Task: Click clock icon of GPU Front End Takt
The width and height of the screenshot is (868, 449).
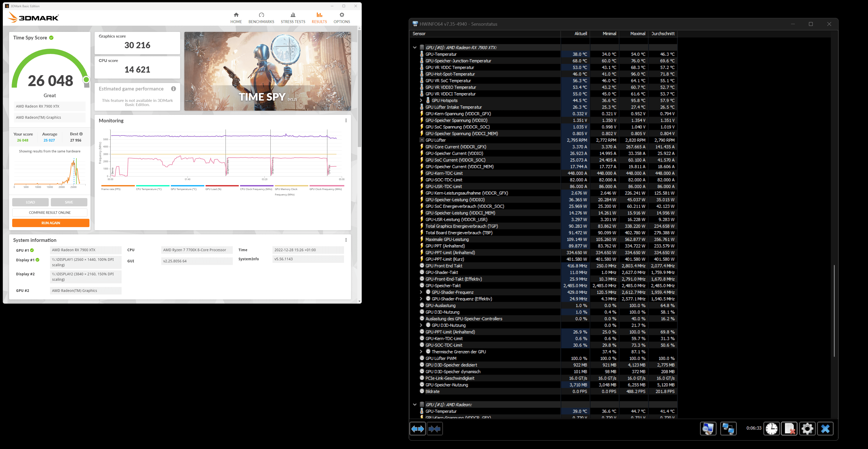Action: click(422, 266)
